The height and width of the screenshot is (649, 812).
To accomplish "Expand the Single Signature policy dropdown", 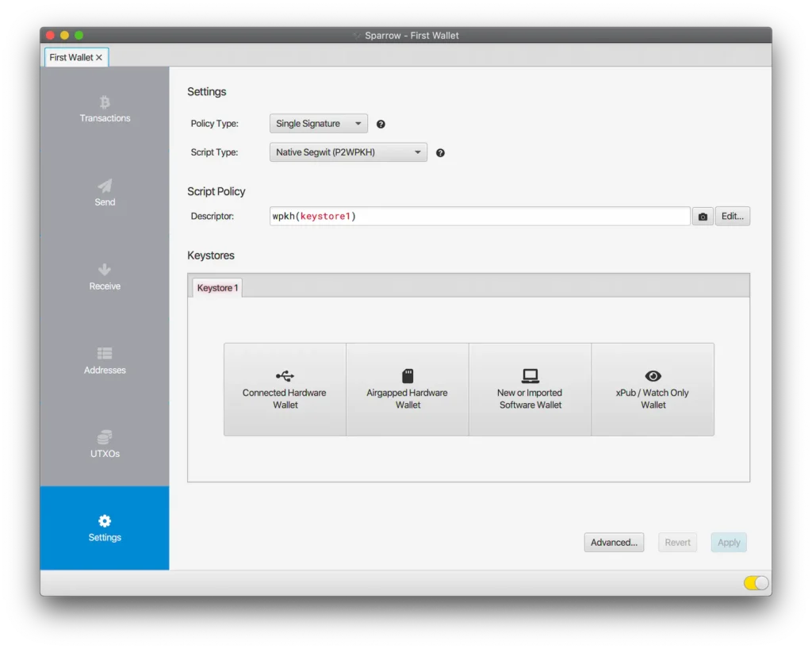I will coord(318,124).
